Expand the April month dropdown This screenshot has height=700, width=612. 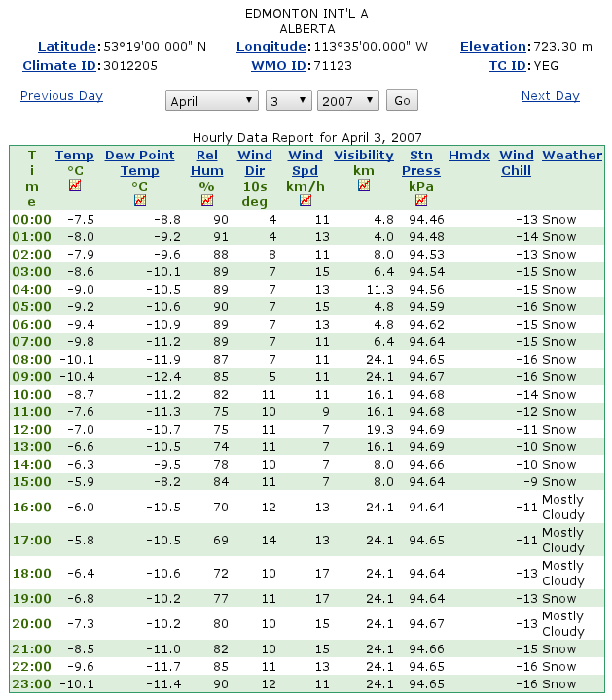[211, 101]
